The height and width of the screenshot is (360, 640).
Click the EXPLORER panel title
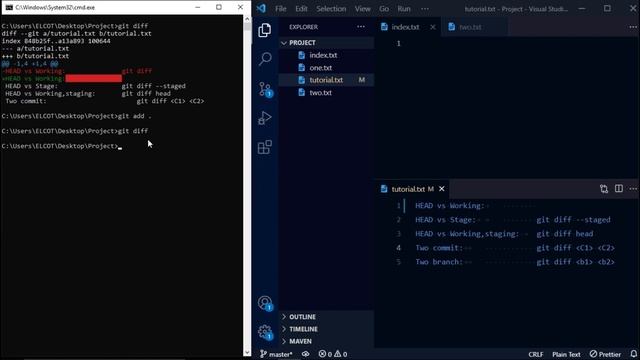pyautogui.click(x=303, y=27)
